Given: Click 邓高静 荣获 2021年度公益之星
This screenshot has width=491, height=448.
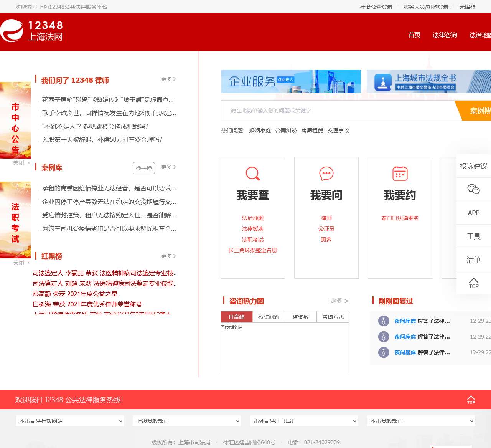Looking at the screenshot, I should tap(75, 294).
